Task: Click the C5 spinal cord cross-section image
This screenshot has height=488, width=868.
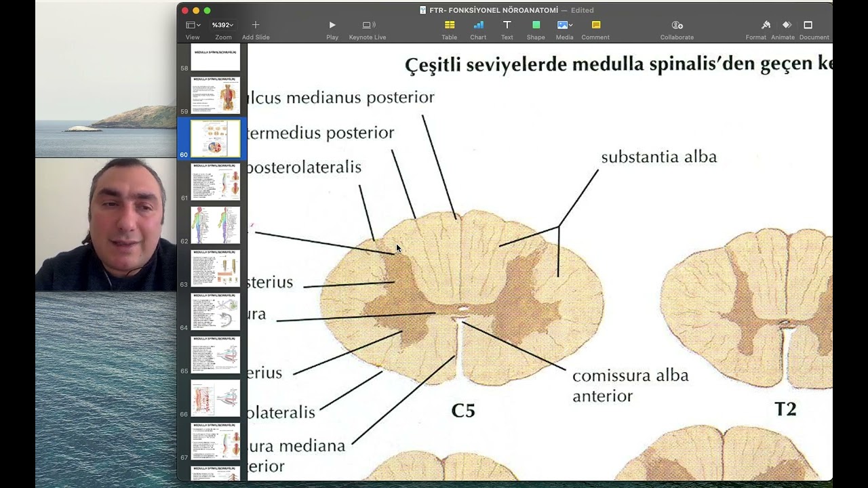Action: point(461,298)
